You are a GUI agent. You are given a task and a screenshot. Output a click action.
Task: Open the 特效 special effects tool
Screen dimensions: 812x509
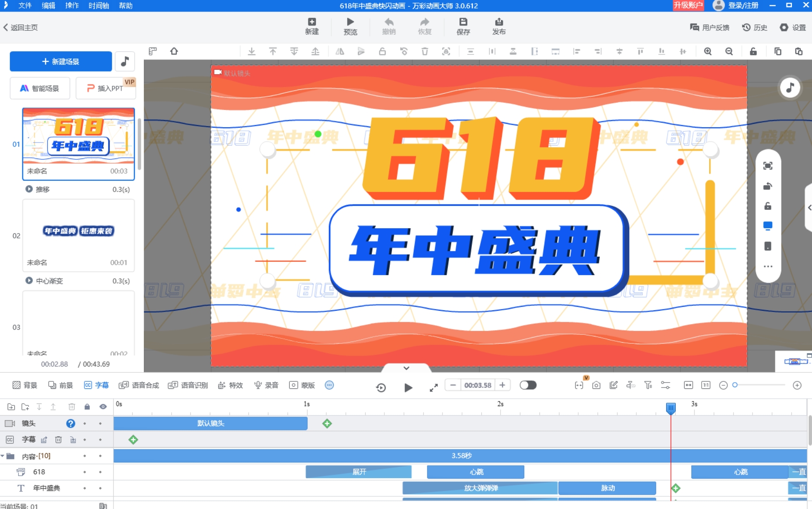(230, 385)
